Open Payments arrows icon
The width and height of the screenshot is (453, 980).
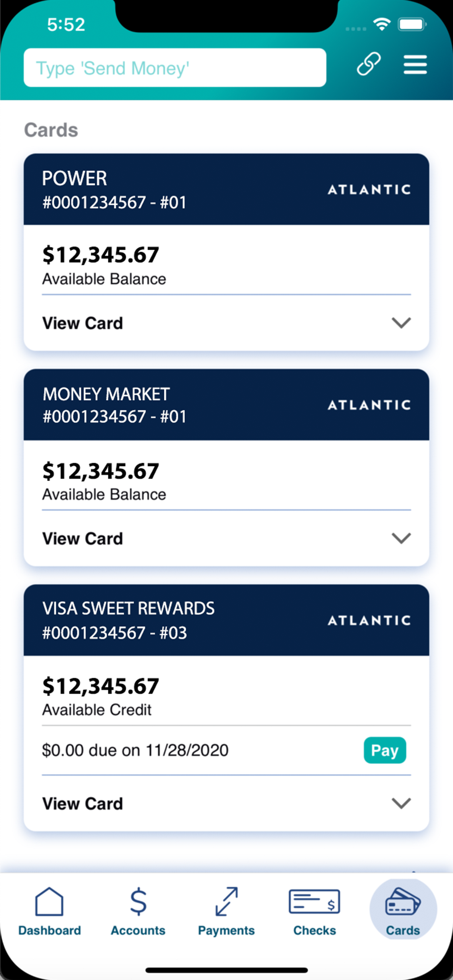tap(226, 901)
